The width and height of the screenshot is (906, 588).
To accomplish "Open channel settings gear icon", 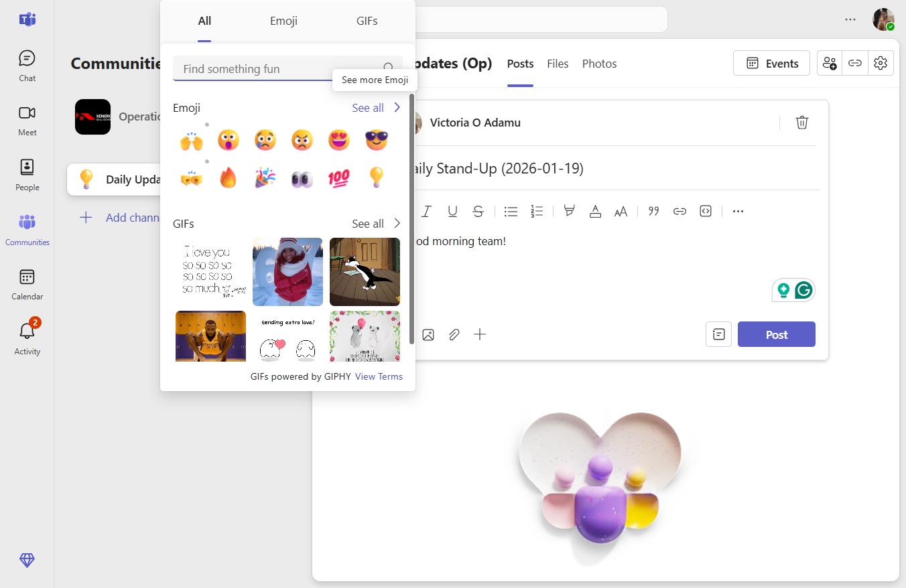I will [881, 64].
